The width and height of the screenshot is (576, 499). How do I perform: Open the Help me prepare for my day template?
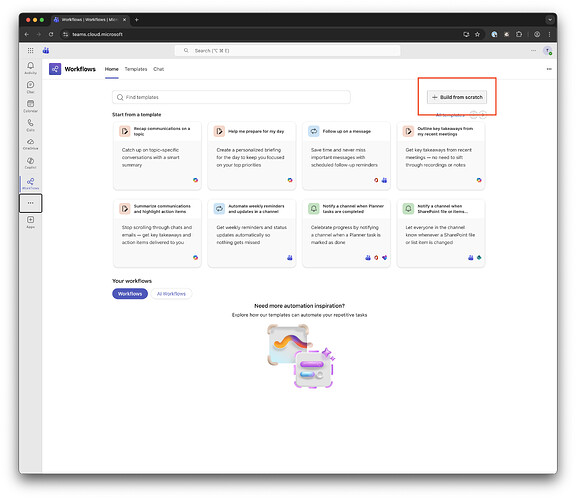(x=252, y=156)
